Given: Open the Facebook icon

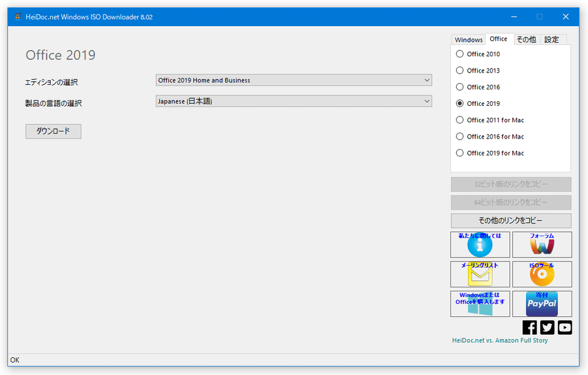Looking at the screenshot, I should pyautogui.click(x=529, y=328).
